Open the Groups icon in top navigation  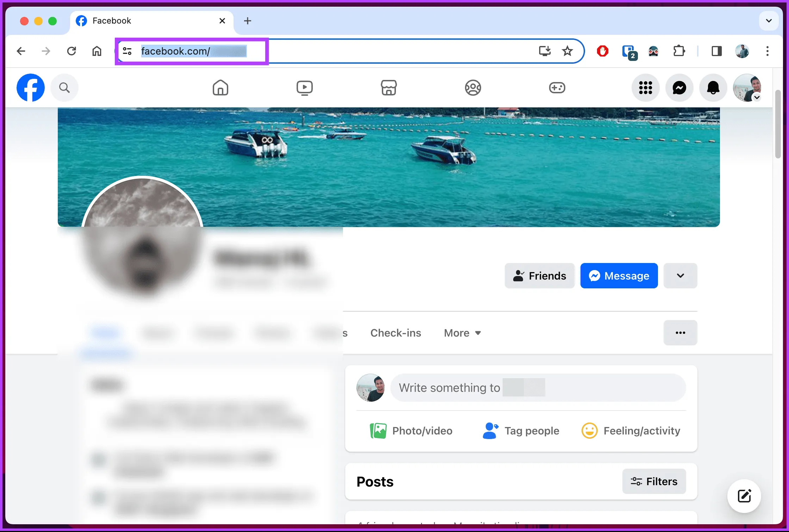coord(473,88)
